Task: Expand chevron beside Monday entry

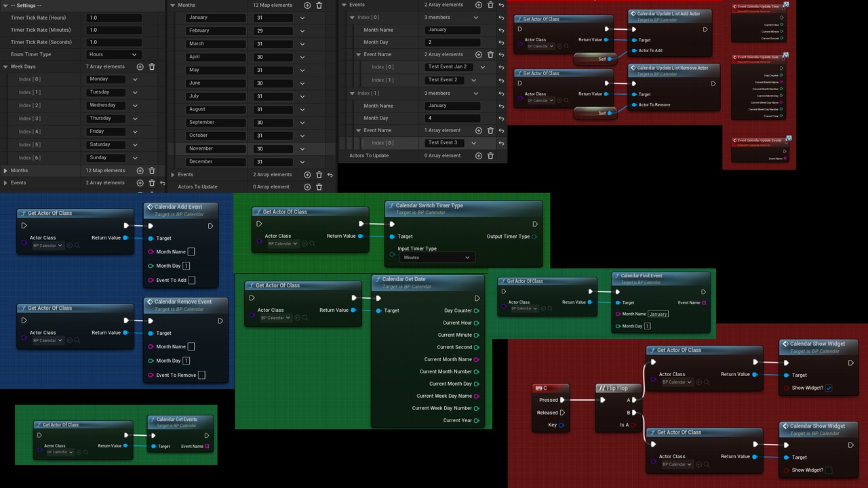Action: pos(135,79)
